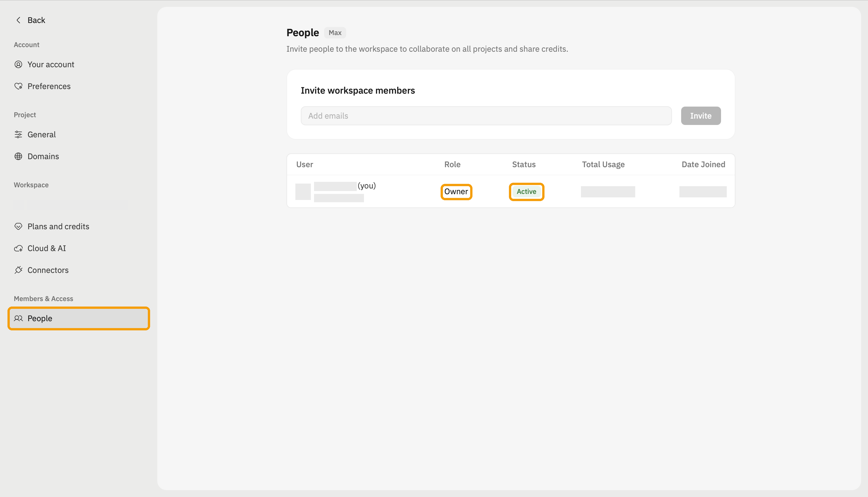Select People under Members & Access

79,318
